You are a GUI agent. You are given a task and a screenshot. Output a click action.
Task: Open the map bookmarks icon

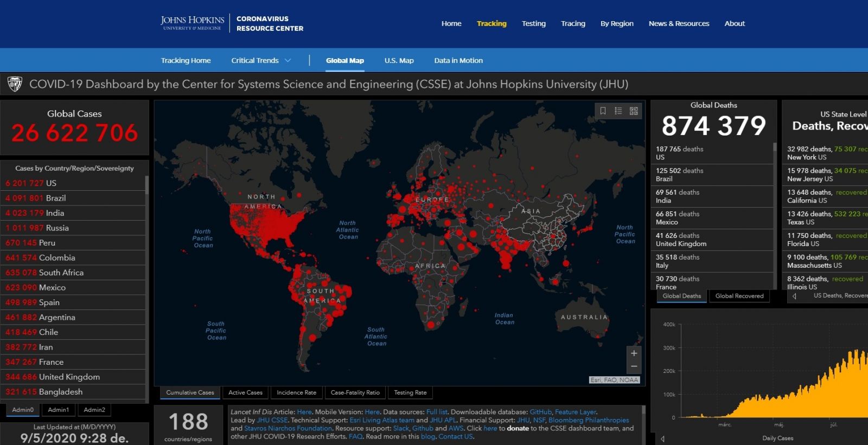click(x=603, y=111)
